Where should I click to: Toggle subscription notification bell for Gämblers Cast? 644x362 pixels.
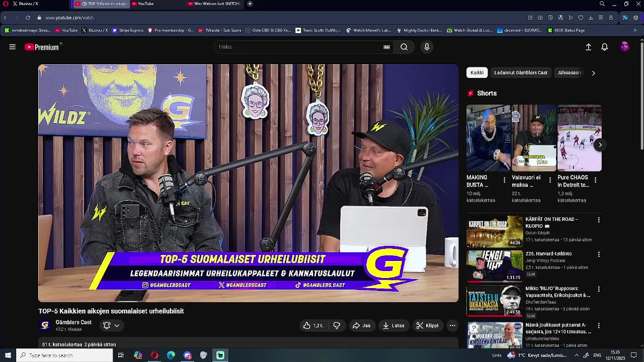click(111, 325)
